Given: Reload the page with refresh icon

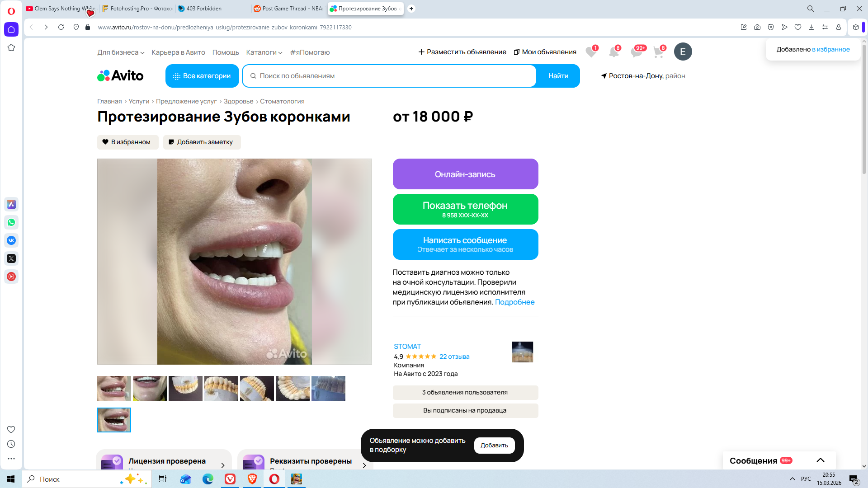Looking at the screenshot, I should point(61,27).
